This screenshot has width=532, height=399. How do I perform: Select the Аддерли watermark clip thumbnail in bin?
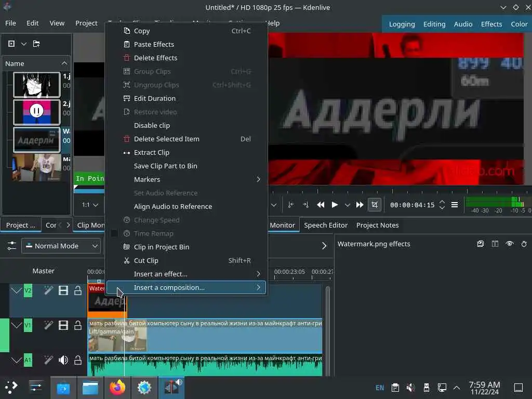(37, 140)
